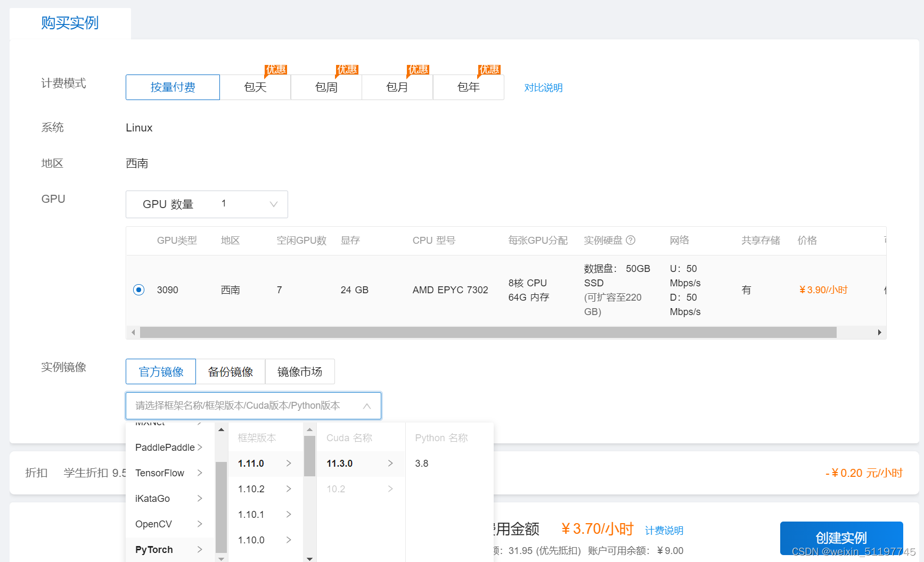Open the 对比说明 link
This screenshot has width=924, height=562.
click(543, 88)
